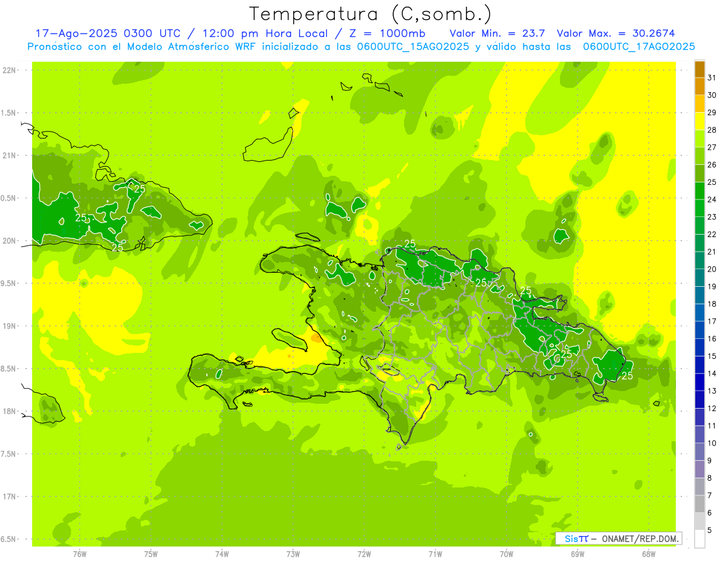
Task: Click the orange legend swatch between 30 and 31
Action: click(x=699, y=86)
